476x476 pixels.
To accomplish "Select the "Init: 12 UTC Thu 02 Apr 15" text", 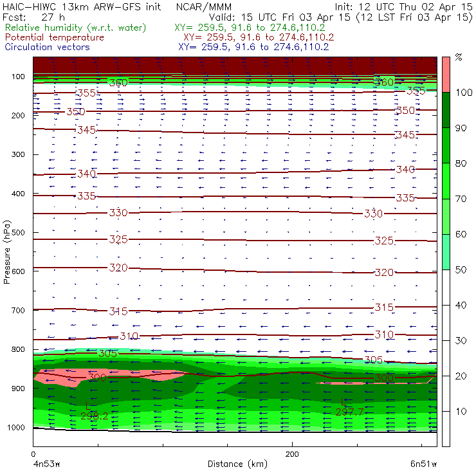I will pos(403,6).
